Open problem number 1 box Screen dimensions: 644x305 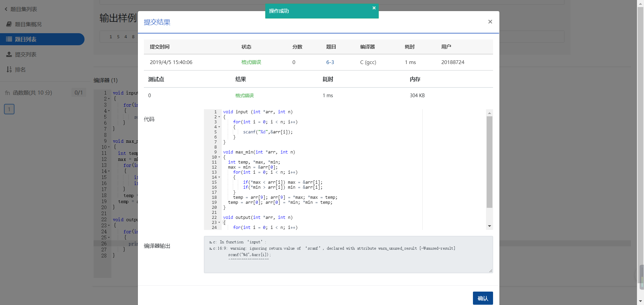tap(9, 109)
